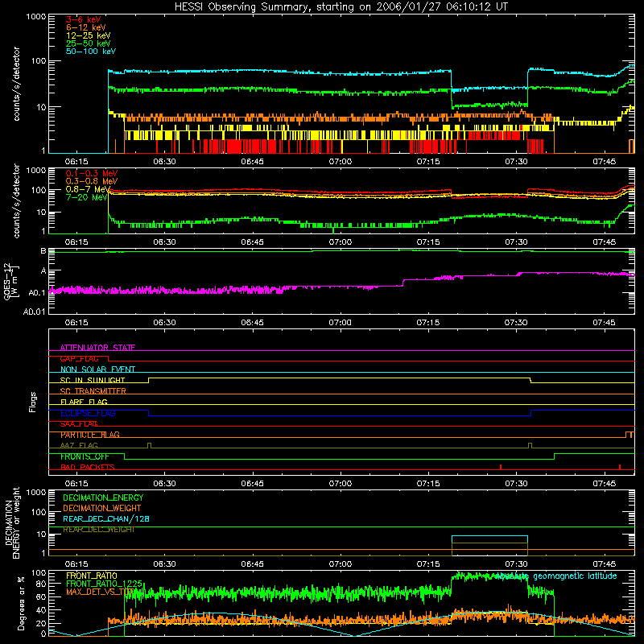
Task: Click the absolute geomagnetic latitude label
Action: 556,576
